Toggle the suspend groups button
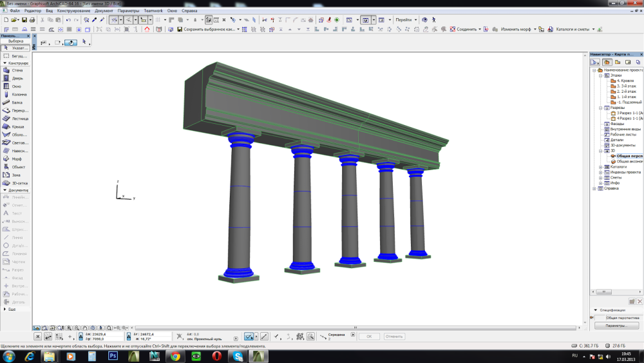644x363 pixels. tap(209, 20)
